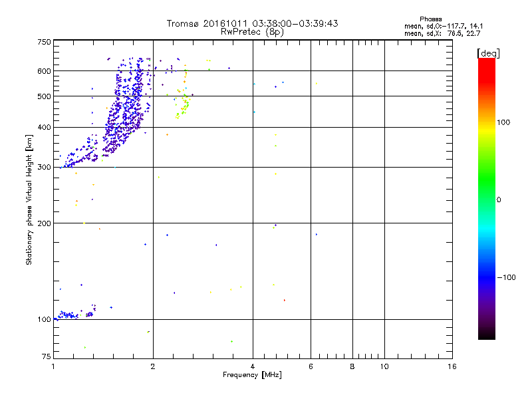Click the y-axis '600' tick label
The height and width of the screenshot is (399, 532).
pyautogui.click(x=44, y=71)
